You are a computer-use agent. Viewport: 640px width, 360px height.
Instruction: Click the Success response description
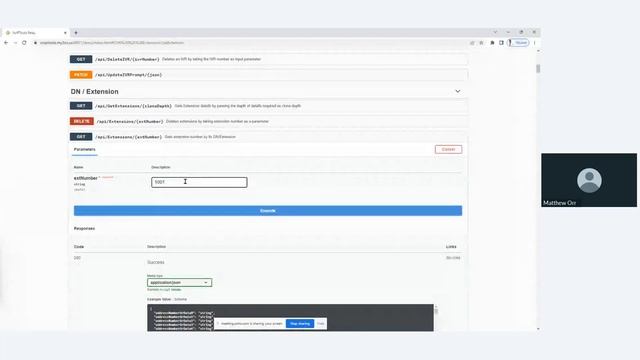coord(156,262)
